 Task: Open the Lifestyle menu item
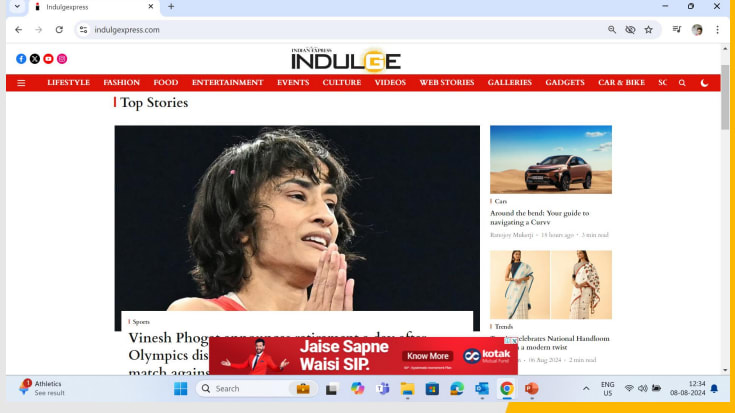68,83
